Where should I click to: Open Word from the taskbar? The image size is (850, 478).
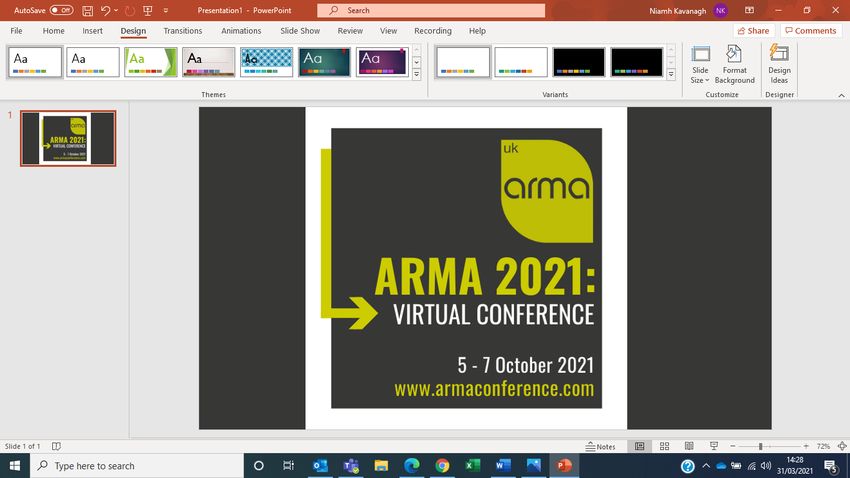[503, 466]
